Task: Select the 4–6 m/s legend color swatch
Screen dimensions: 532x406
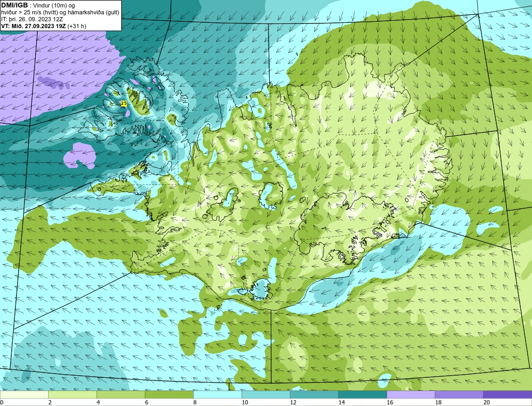Action: (x=121, y=394)
